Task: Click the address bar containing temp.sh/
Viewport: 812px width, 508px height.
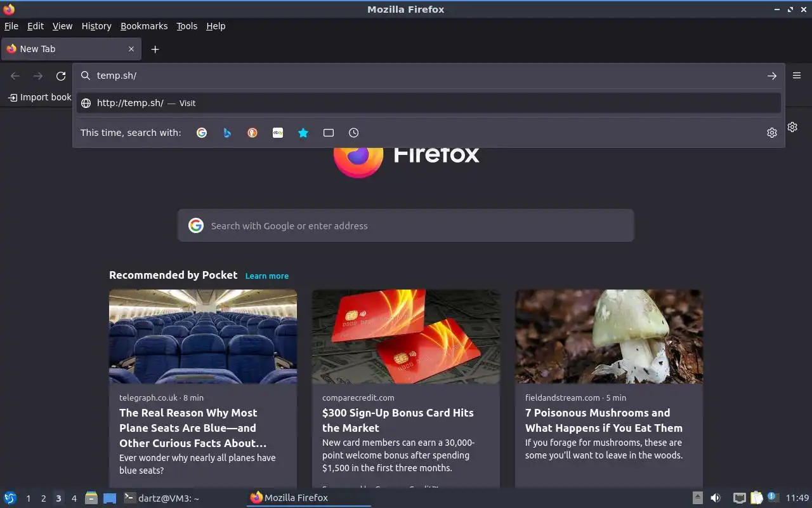Action: click(x=429, y=76)
